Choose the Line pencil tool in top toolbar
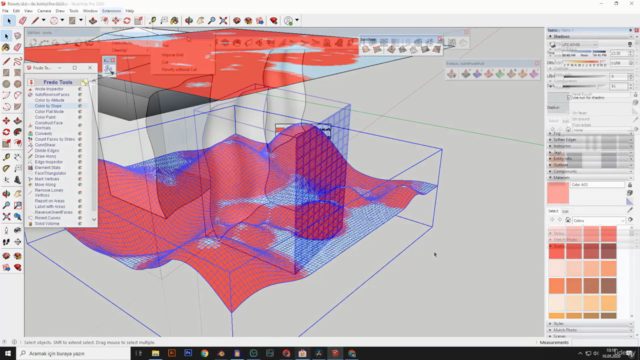The image size is (640, 360). 35,20
